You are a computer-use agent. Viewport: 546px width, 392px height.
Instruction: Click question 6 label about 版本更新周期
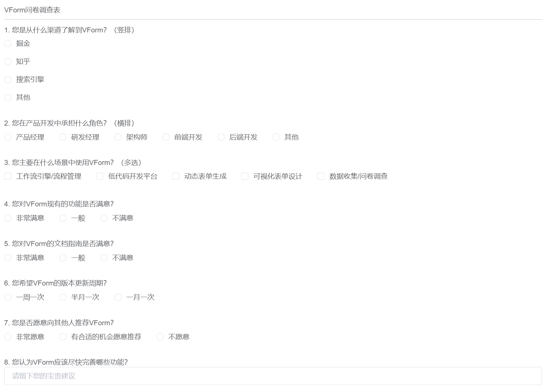56,283
